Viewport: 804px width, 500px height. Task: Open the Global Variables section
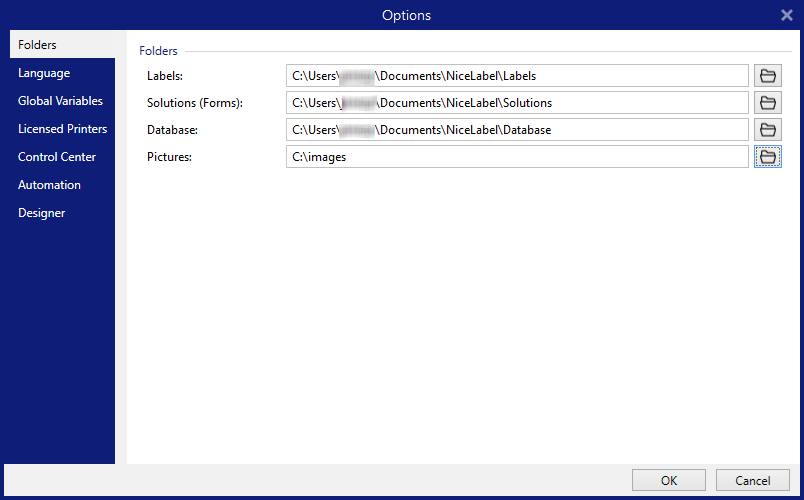tap(60, 101)
